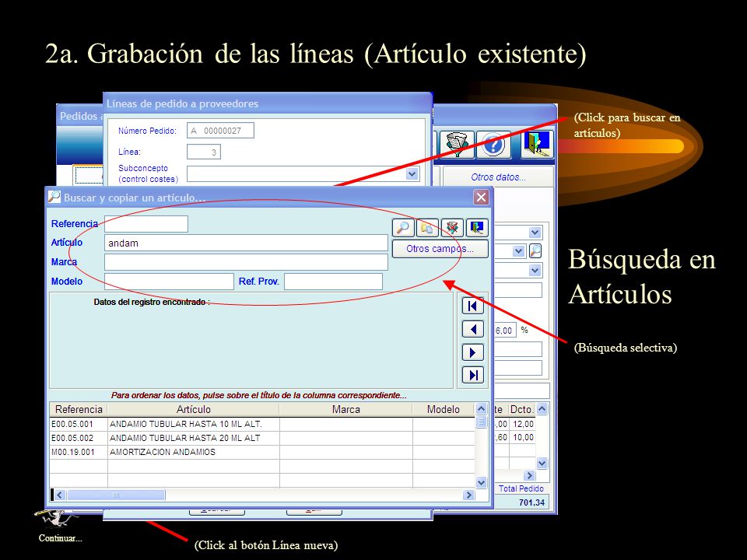The image size is (747, 560).
Task: Click Pedidos grid scroll down arrow
Action: click(542, 463)
